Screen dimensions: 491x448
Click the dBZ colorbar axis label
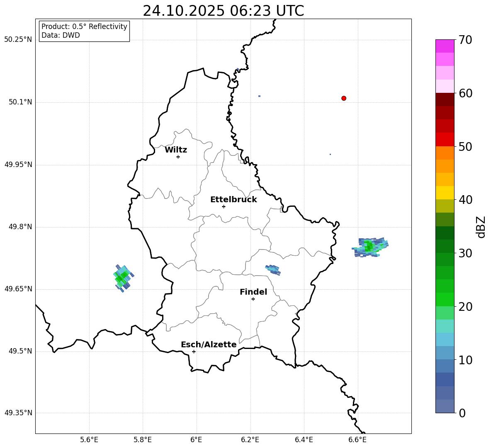pyautogui.click(x=481, y=227)
